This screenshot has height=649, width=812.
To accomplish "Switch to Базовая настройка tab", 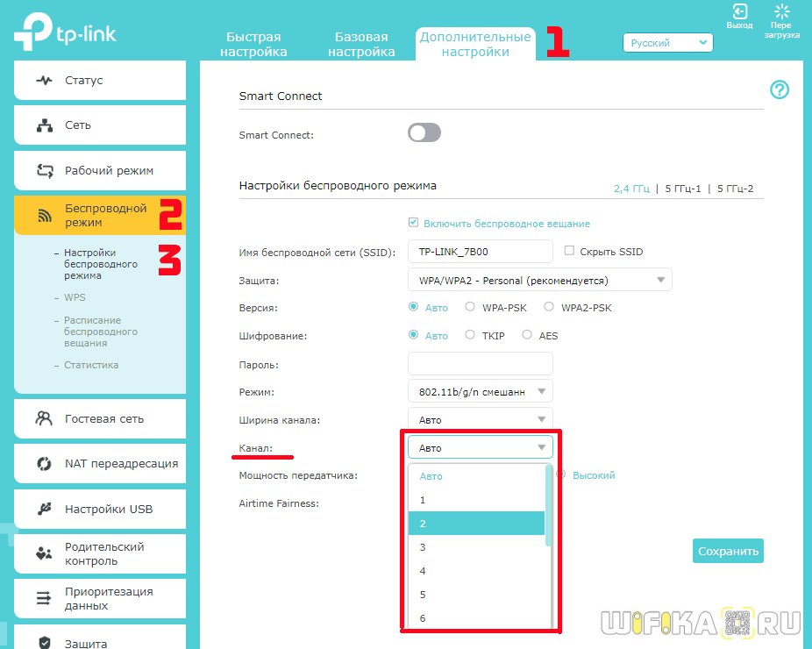I will [361, 44].
